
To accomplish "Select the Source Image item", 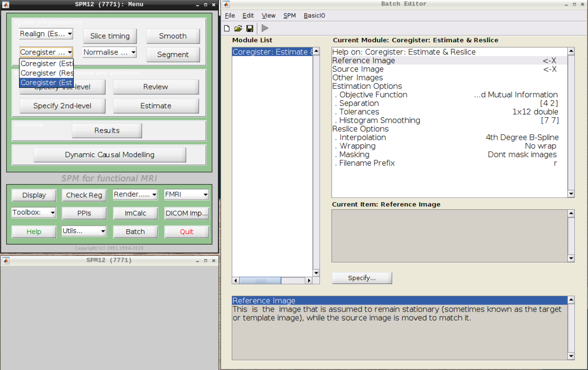I will click(449, 69).
